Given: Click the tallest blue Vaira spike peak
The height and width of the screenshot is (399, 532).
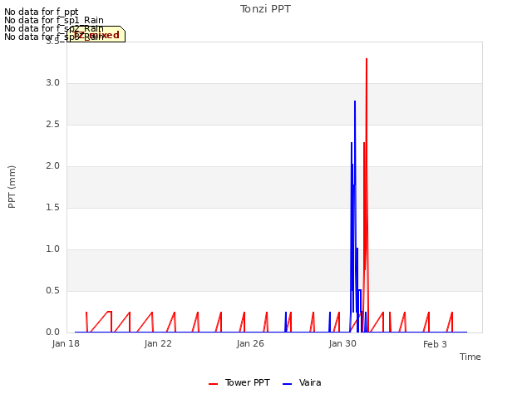Looking at the screenshot, I should [x=355, y=101].
